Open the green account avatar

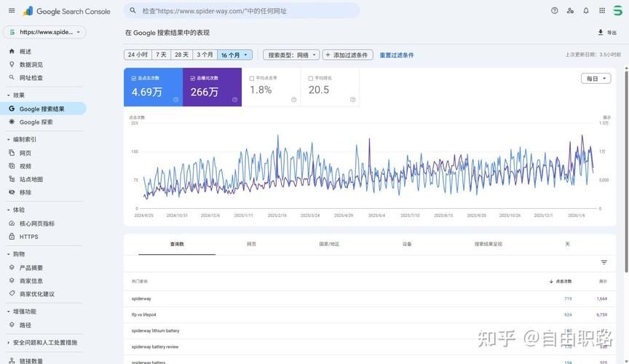click(x=618, y=11)
